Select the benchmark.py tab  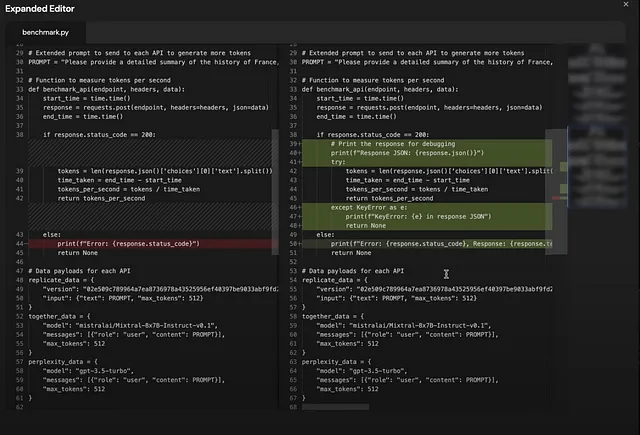click(x=45, y=32)
